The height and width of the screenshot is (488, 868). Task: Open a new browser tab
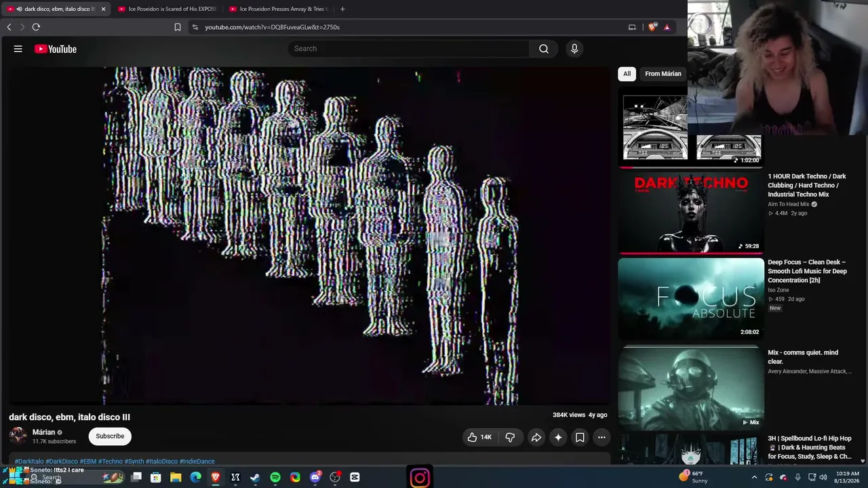click(342, 9)
